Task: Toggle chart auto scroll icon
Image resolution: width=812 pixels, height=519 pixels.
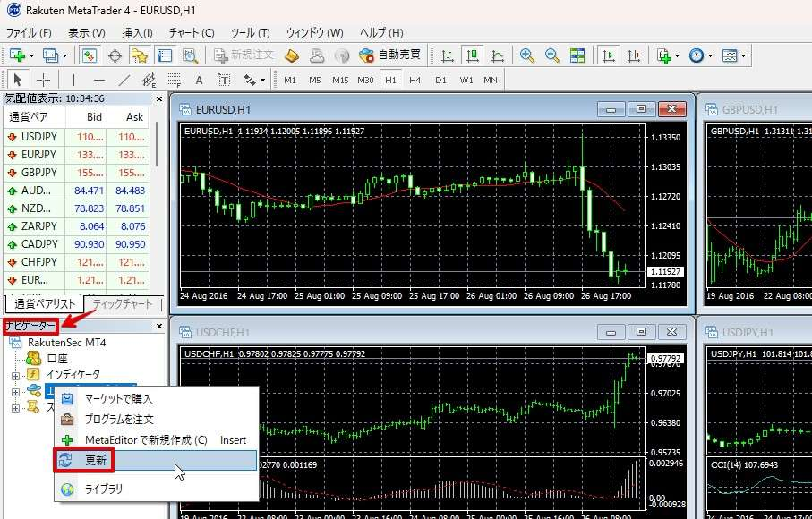Action: [609, 55]
